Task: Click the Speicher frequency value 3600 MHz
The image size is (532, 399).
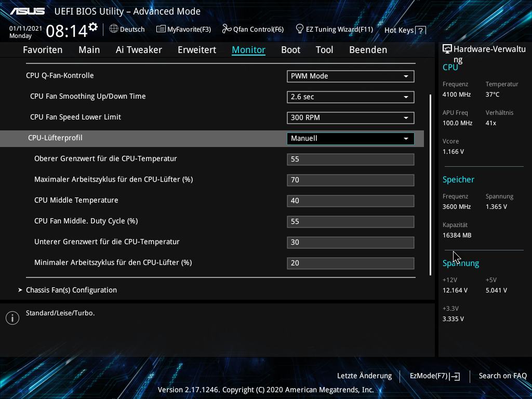Action: [x=457, y=207]
